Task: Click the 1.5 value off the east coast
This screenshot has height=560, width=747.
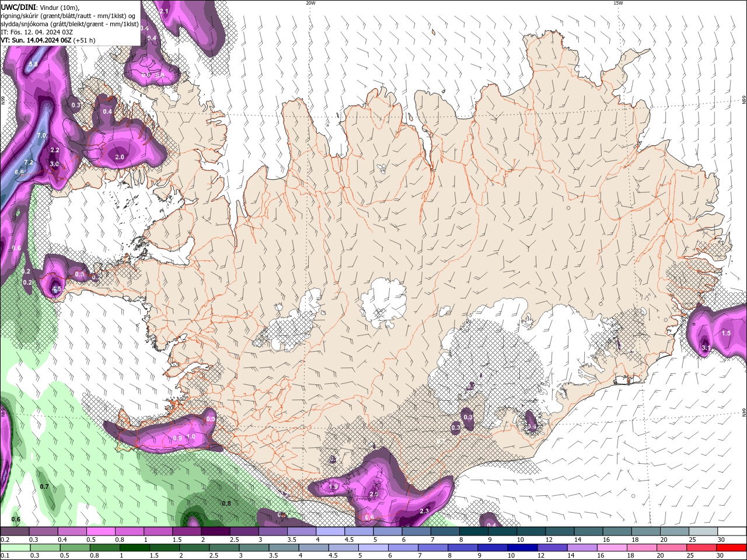Action: coord(726,333)
